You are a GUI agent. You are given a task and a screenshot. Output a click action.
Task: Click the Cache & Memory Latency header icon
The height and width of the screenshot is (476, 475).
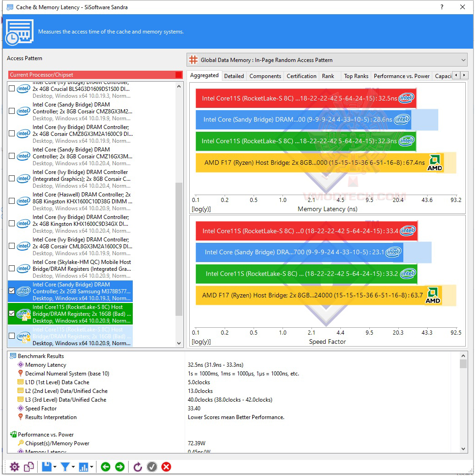pos(20,32)
